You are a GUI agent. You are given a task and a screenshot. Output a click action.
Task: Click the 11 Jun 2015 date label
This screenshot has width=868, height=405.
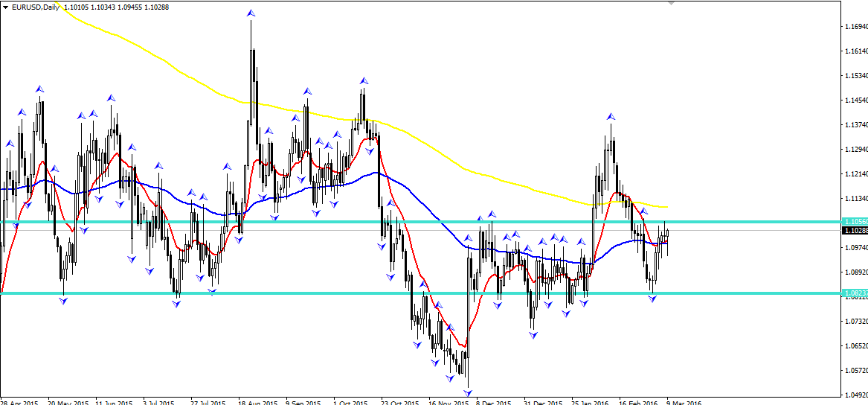click(x=114, y=403)
